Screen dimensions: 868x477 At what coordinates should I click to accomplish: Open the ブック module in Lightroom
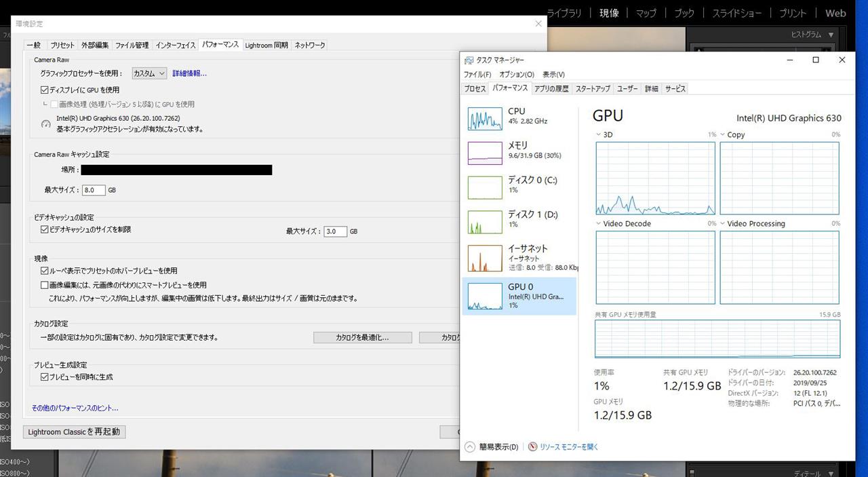684,13
